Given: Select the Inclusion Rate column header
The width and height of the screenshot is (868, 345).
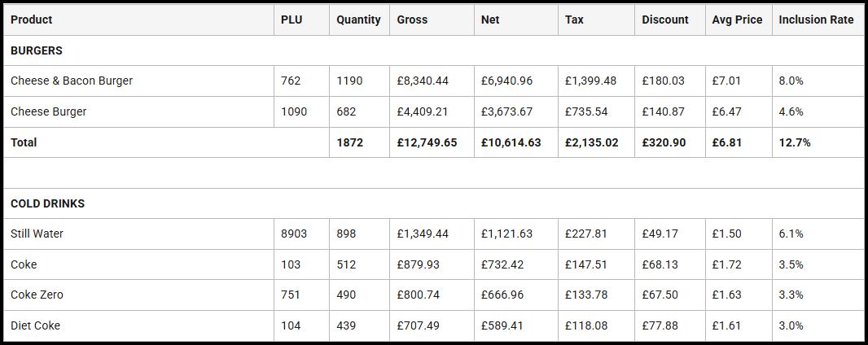Looking at the screenshot, I should pos(816,20).
